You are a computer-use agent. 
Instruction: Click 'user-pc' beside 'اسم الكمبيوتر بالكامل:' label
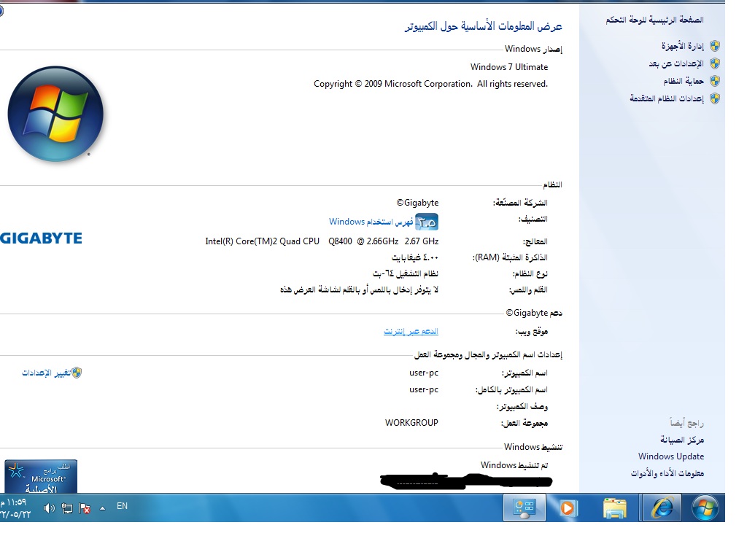point(424,389)
